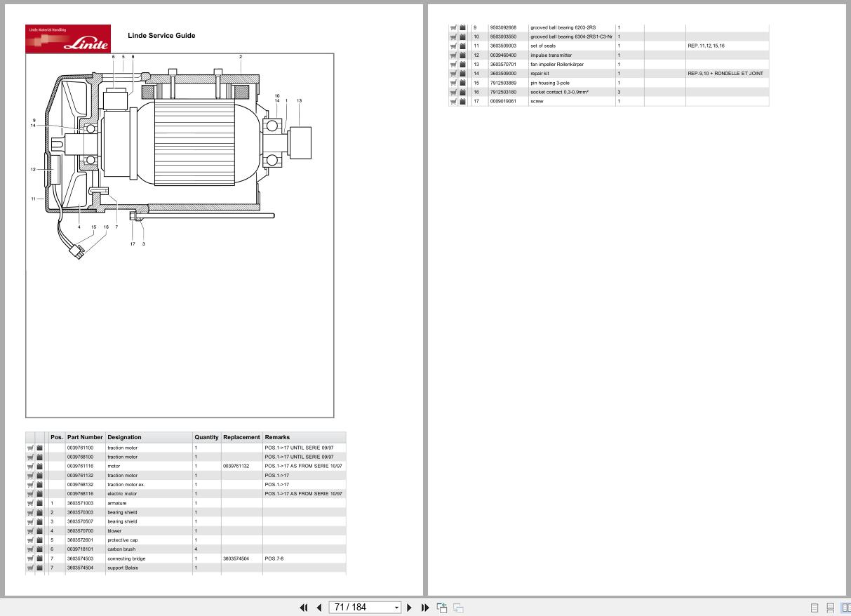
Task: Click 'fan impeller Rollenkörper' designation
Action: [x=557, y=65]
